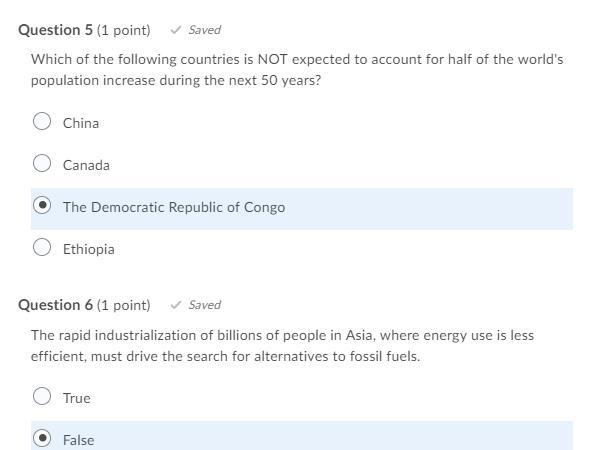This screenshot has width=609, height=450.
Task: Click the "China" answer label
Action: click(81, 123)
